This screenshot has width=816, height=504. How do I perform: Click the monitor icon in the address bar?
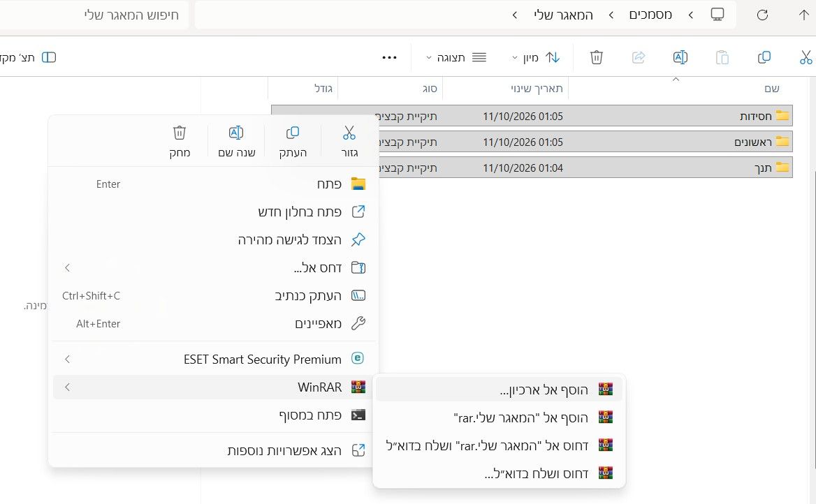point(717,15)
